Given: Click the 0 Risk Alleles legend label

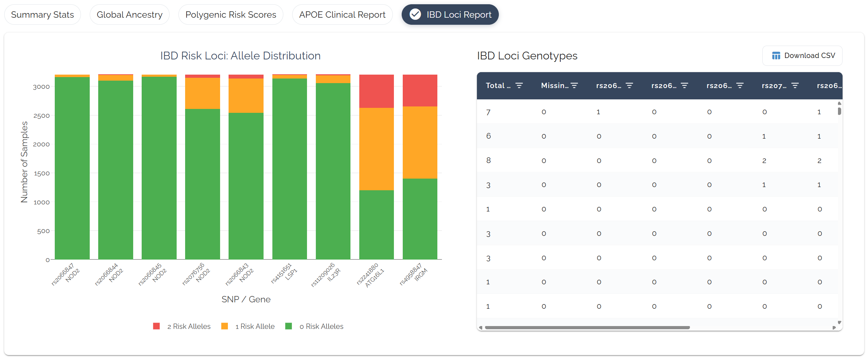Looking at the screenshot, I should 321,326.
